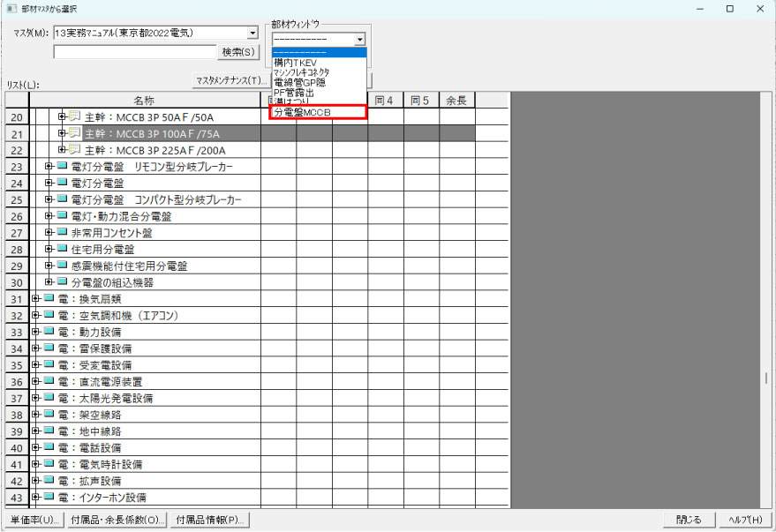
Task: Click the folder icon of 電：電気時計設備
Action: [x=49, y=463]
